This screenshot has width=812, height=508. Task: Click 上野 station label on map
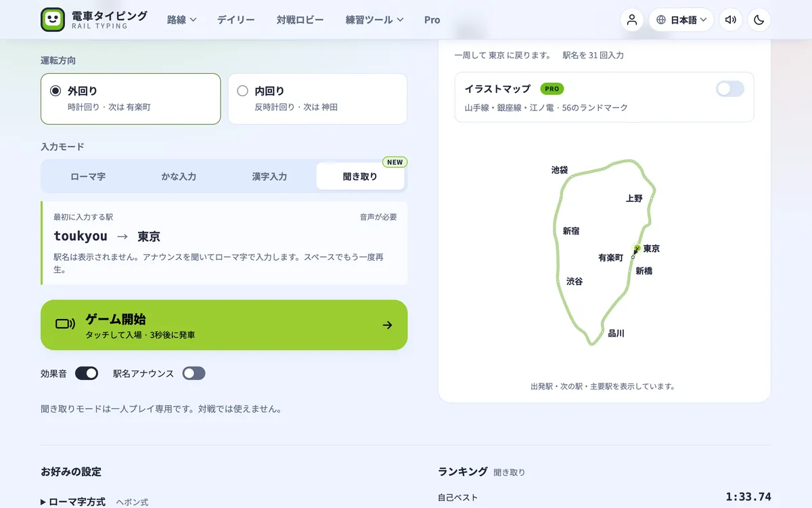634,198
